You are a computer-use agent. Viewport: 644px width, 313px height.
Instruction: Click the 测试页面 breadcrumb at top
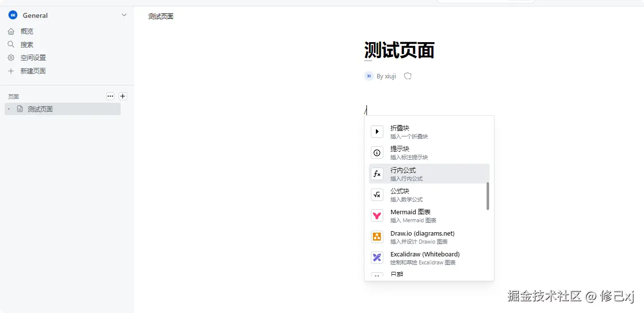point(161,16)
